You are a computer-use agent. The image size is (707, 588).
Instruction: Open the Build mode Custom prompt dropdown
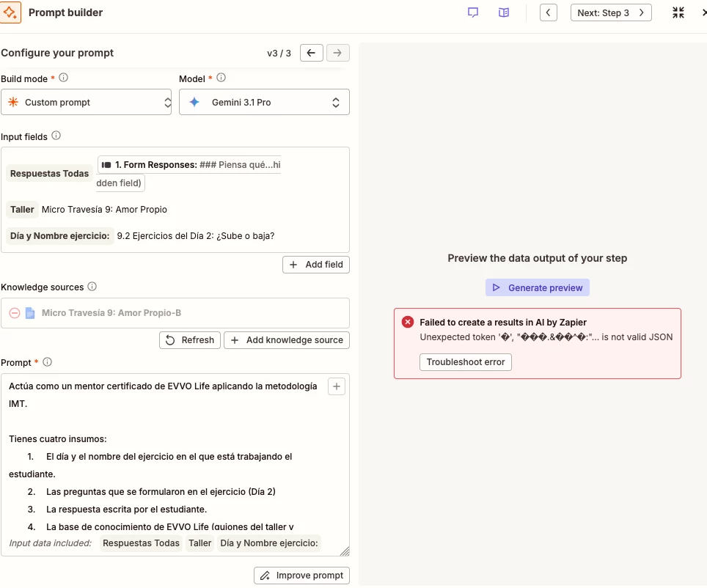click(86, 102)
